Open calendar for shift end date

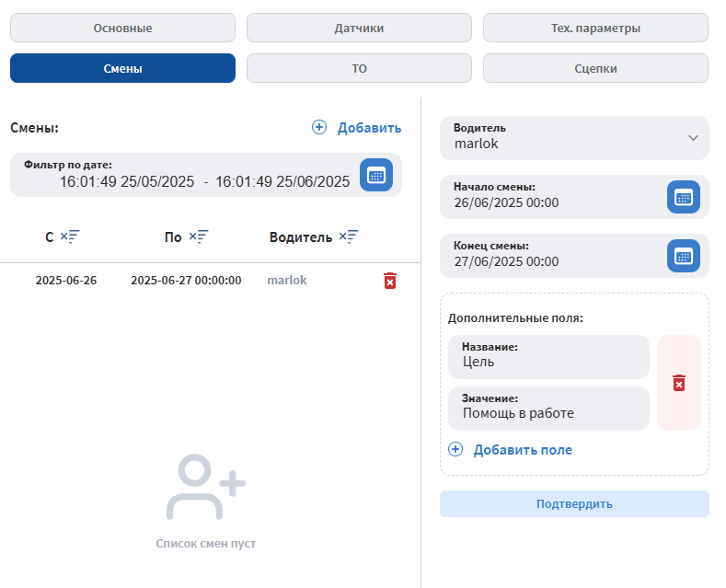683,256
